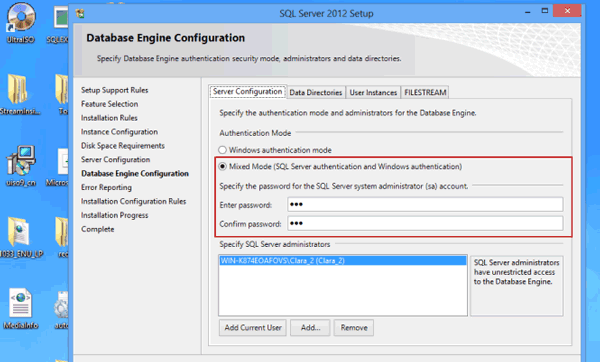The width and height of the screenshot is (600, 362).
Task: Click Complete step in sidebar
Action: 97,229
